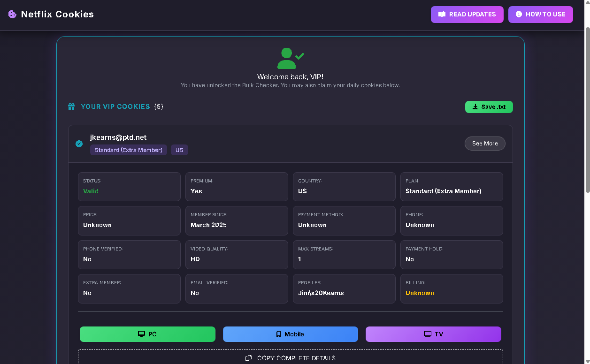590x364 pixels.
Task: Click the US country tag
Action: (179, 150)
